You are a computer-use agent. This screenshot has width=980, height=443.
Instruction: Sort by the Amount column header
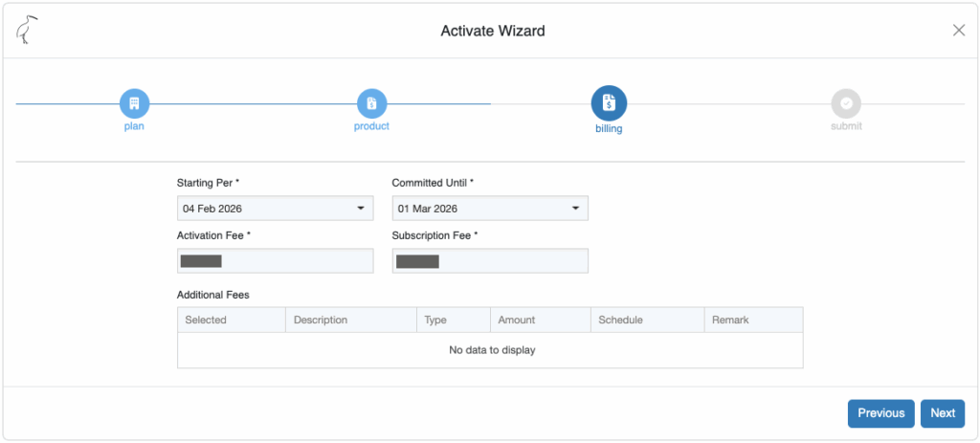[x=540, y=320]
